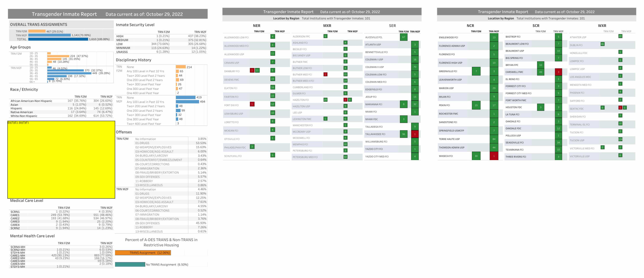
Task: Select the orange None bar labeled 214
Action: click(x=181, y=67)
